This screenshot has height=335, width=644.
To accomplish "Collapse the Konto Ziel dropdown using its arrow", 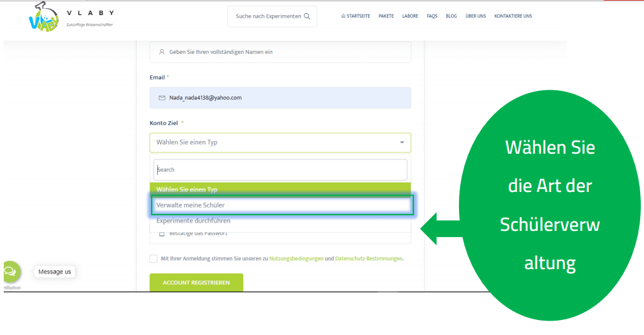I will pyautogui.click(x=402, y=143).
